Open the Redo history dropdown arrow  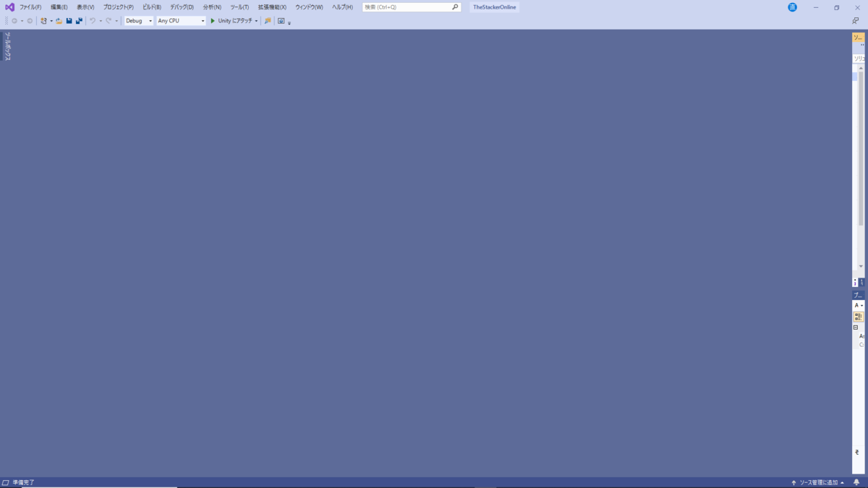116,21
